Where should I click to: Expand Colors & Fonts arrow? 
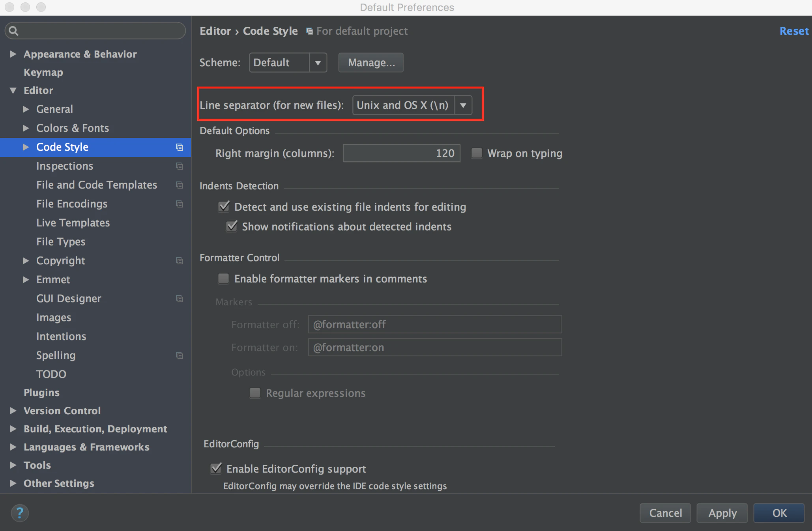(26, 128)
